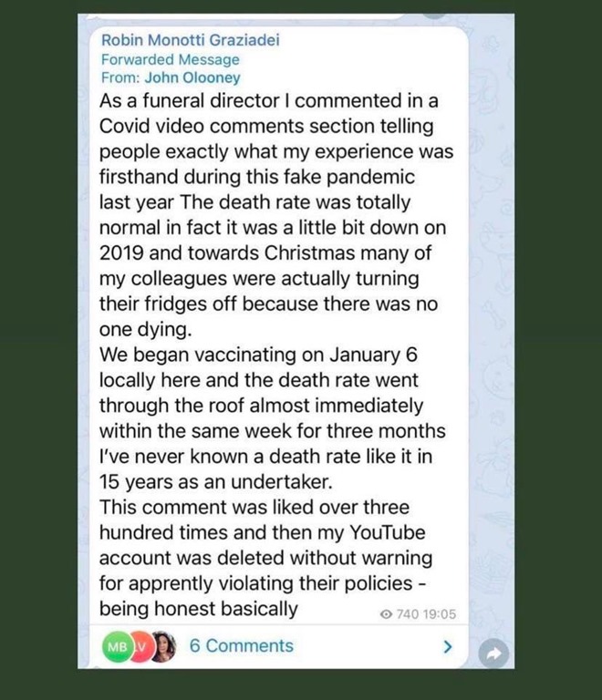
Task: Open the commenter photo avatar
Action: point(162,646)
